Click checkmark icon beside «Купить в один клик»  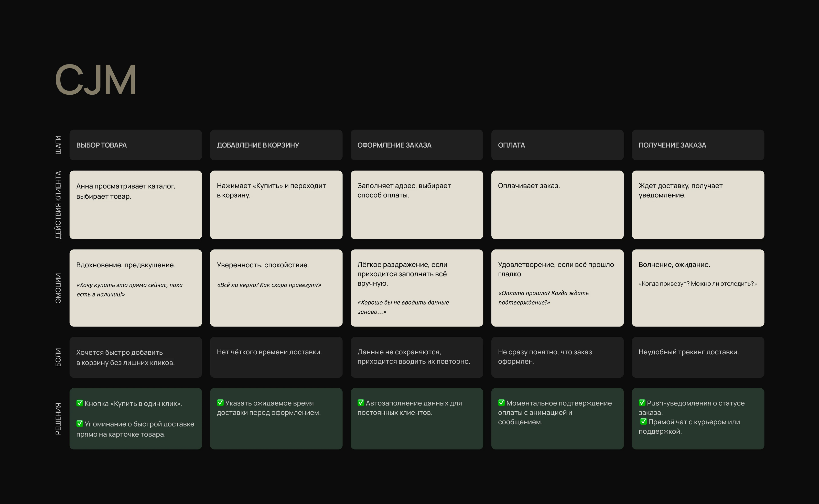point(79,403)
